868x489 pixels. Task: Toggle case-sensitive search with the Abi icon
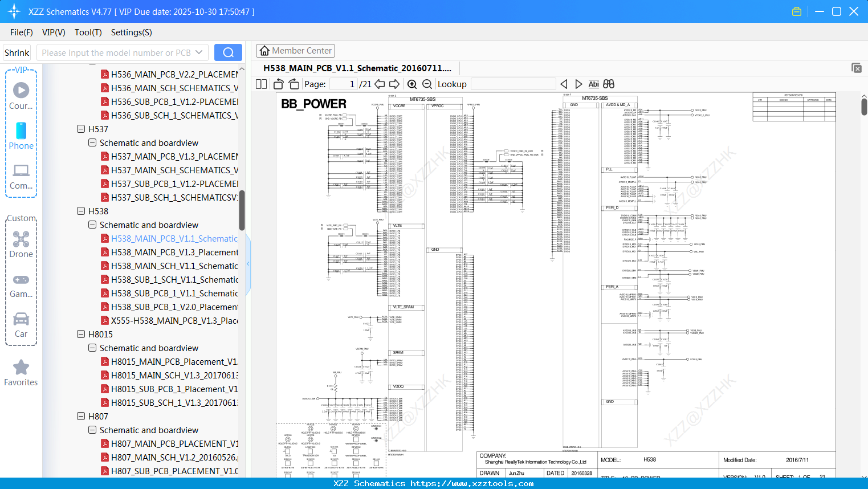pyautogui.click(x=593, y=84)
